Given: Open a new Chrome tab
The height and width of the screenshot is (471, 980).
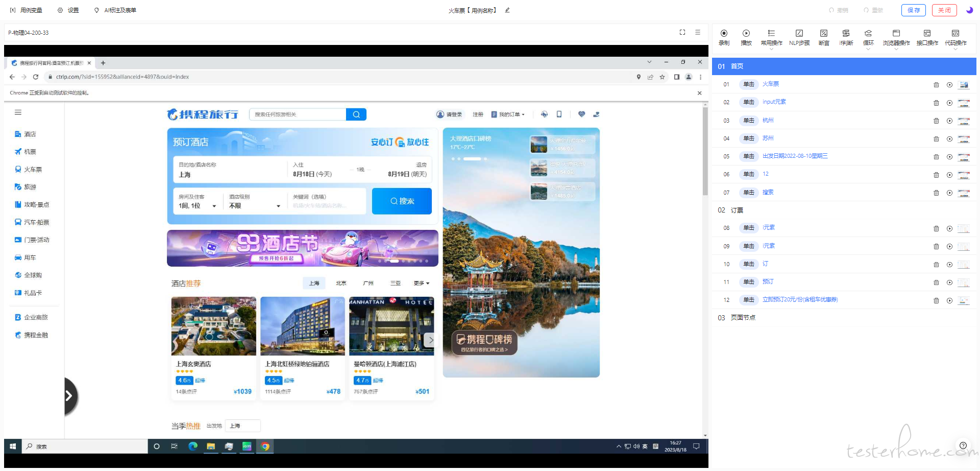Looking at the screenshot, I should pyautogui.click(x=103, y=63).
